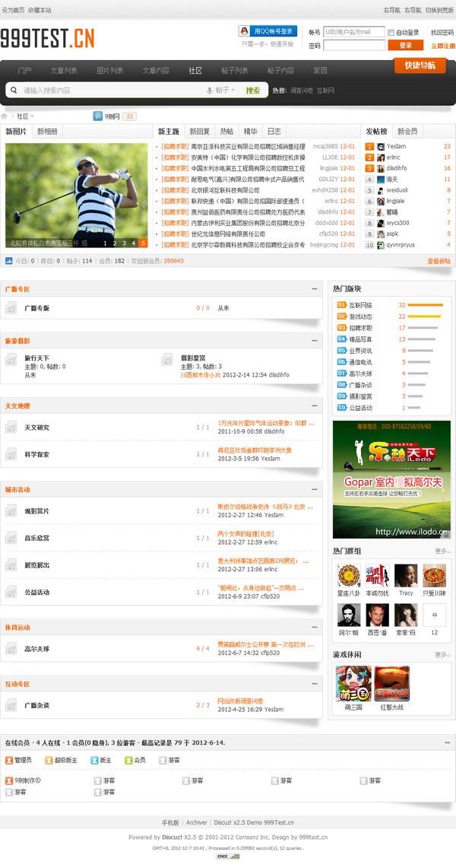Open the 找回密码 link

coord(442,33)
